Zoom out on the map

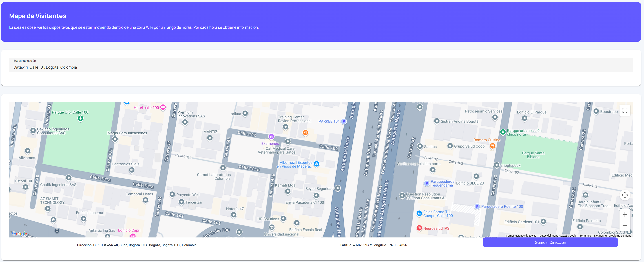(x=625, y=226)
